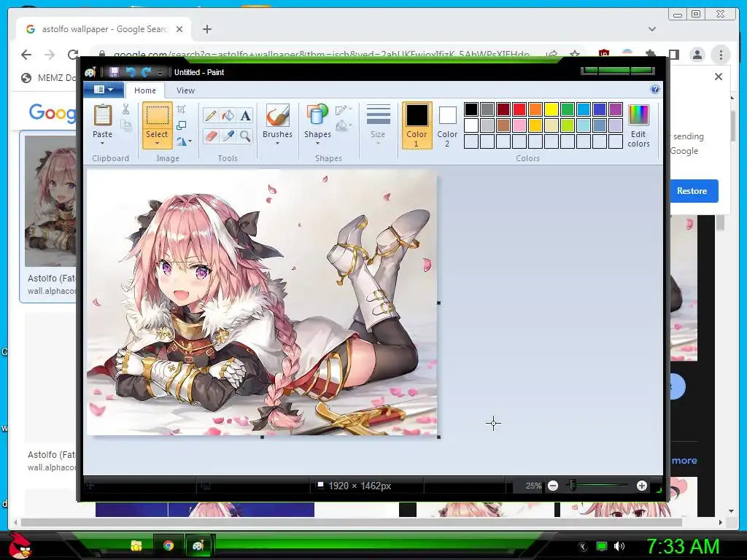747x560 pixels.
Task: Click the Resize icon in Image group
Action: click(182, 125)
